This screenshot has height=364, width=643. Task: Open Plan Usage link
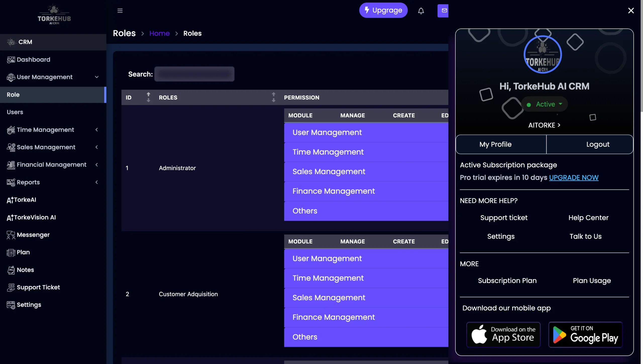coord(592,281)
